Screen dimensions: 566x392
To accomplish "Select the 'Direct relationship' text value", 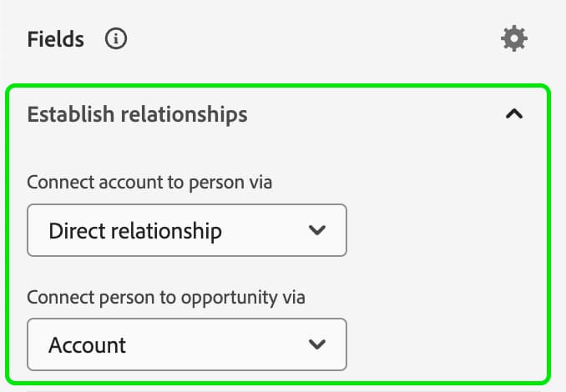I will (x=135, y=231).
